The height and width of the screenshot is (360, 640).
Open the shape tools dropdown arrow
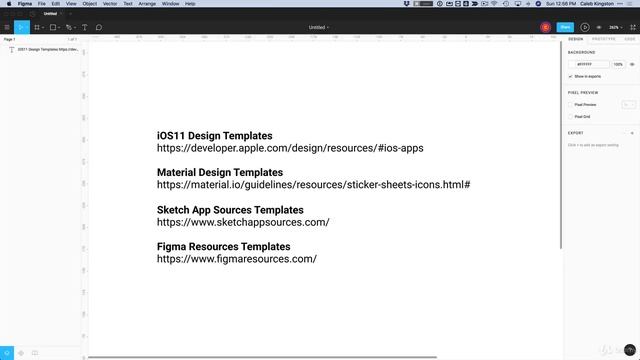tap(59, 28)
